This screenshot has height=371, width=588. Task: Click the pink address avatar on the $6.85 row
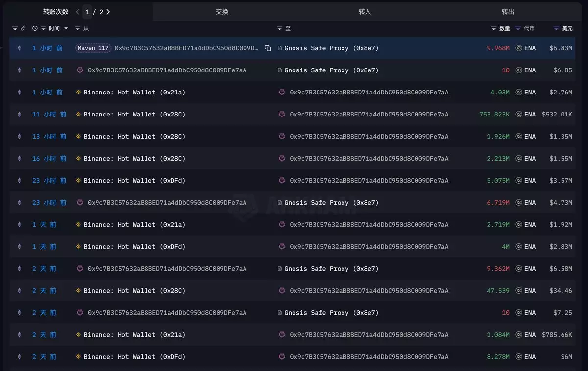(x=80, y=70)
